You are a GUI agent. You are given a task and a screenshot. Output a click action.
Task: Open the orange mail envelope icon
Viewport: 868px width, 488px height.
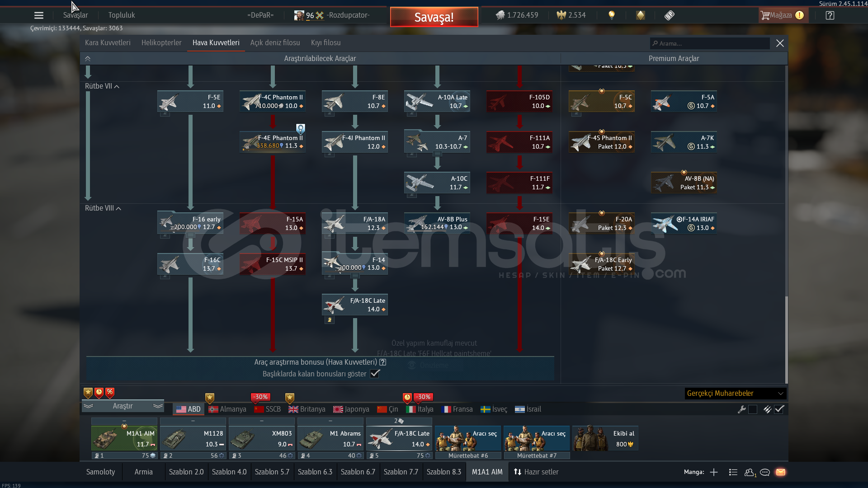[x=781, y=472]
